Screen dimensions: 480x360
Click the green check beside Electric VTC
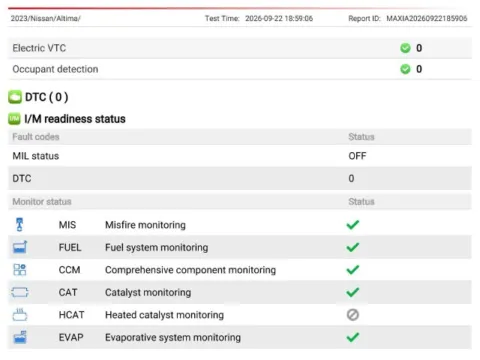tap(405, 48)
